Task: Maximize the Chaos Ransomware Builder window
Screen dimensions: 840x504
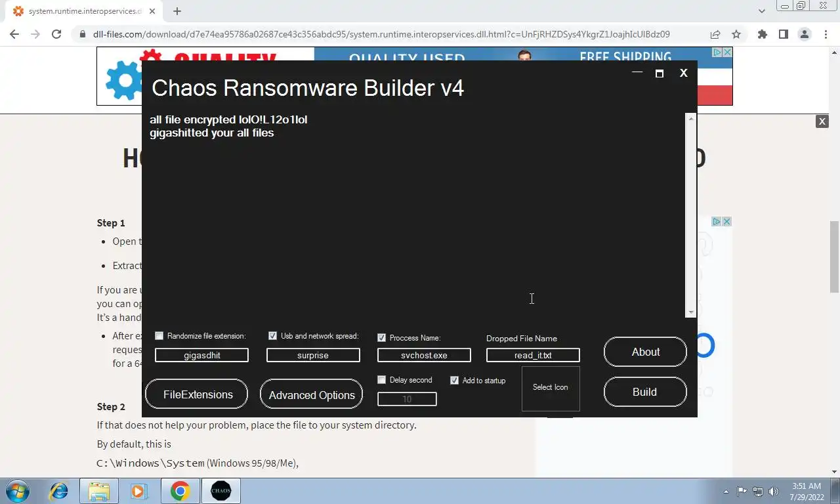Action: coord(660,73)
